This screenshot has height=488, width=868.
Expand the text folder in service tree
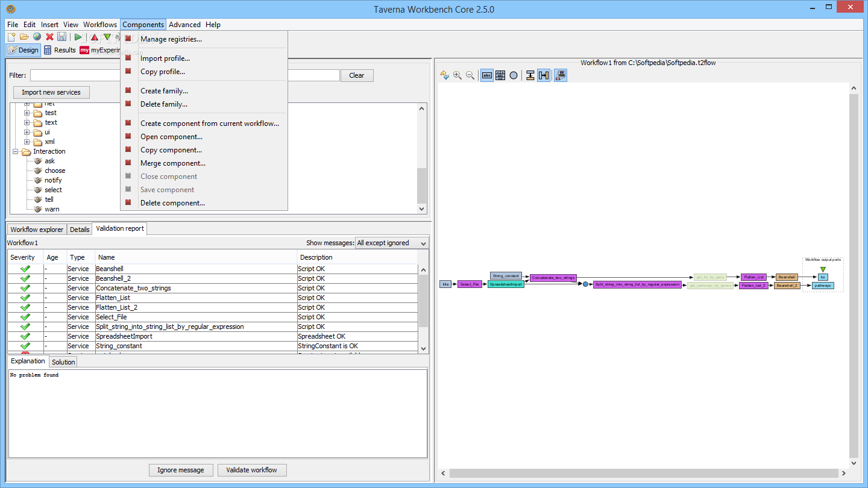coord(27,122)
